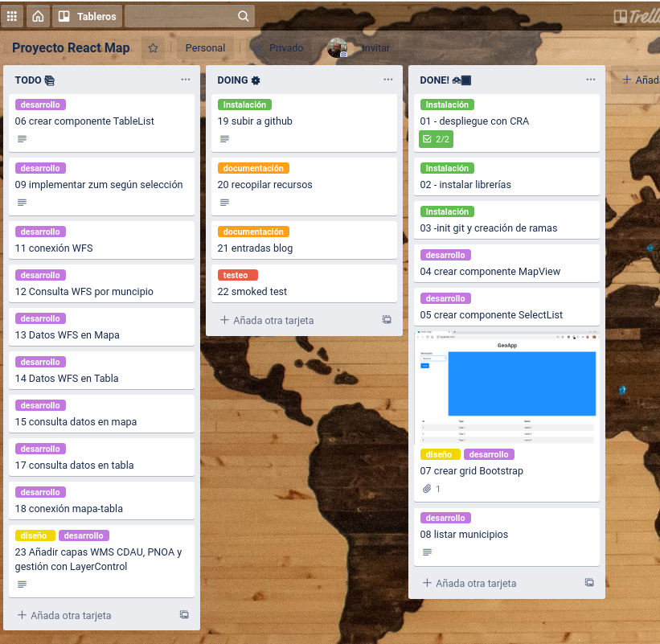The image size is (660, 644).
Task: Create card from template in DONE list
Action: [589, 583]
